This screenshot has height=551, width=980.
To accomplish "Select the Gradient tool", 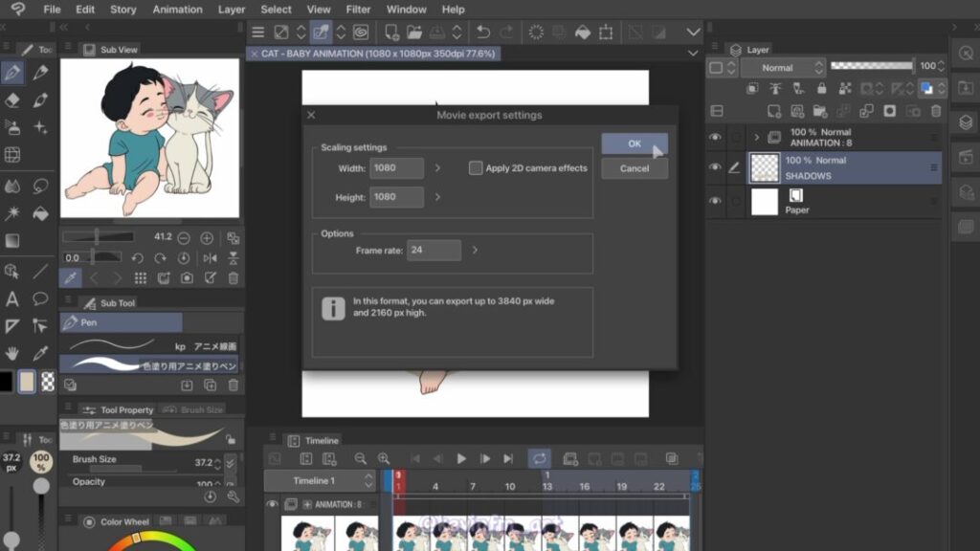I will click(x=12, y=241).
